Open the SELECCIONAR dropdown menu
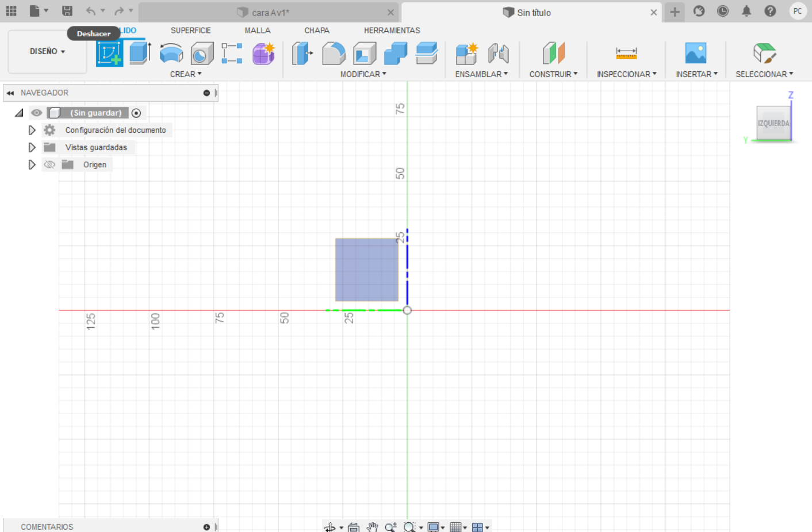812x532 pixels. coord(764,74)
